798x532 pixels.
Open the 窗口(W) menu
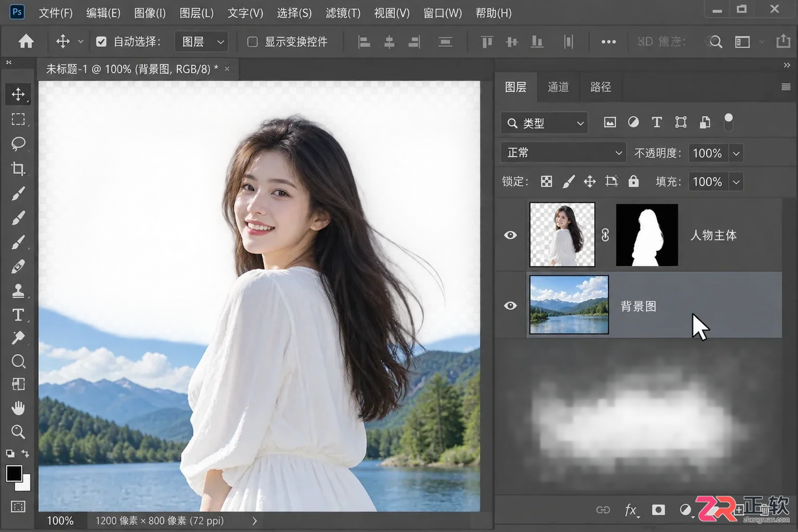[442, 13]
